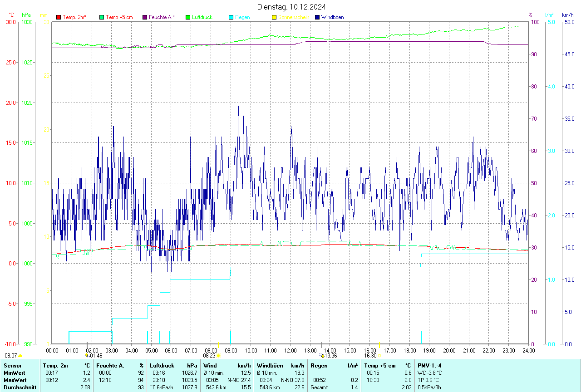Click the Regen column header in table
581x392 pixels.
[x=319, y=366]
